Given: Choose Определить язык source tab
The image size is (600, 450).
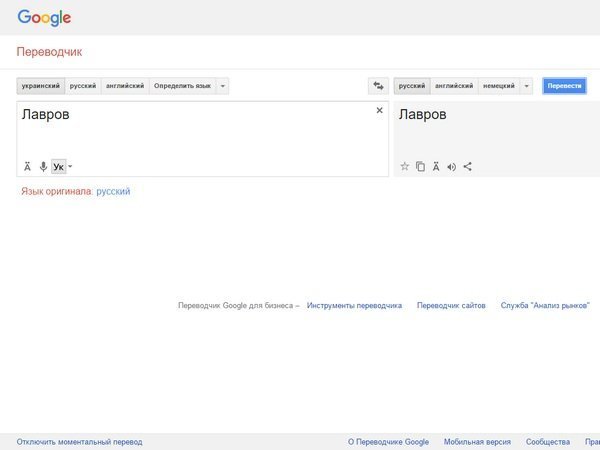Looking at the screenshot, I should [182, 86].
